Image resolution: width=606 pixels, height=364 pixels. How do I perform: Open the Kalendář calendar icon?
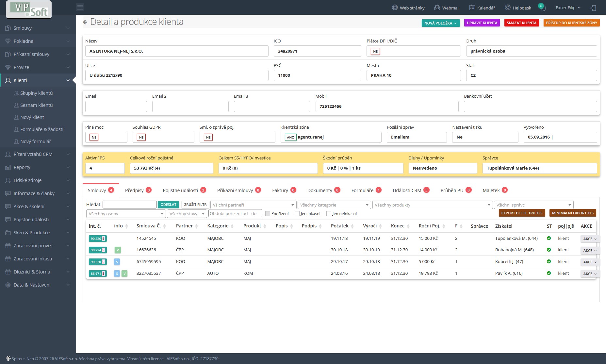coord(472,8)
